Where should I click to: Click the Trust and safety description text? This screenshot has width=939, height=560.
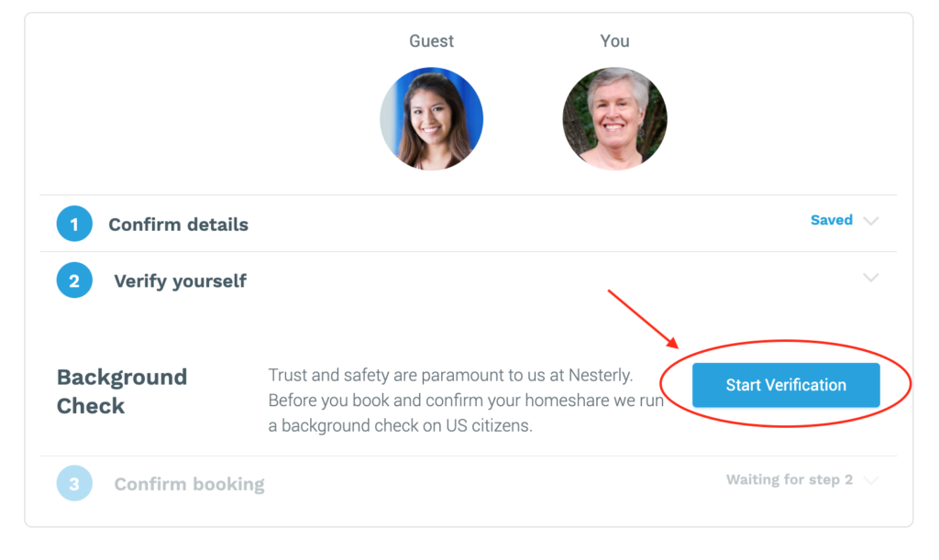pyautogui.click(x=466, y=401)
